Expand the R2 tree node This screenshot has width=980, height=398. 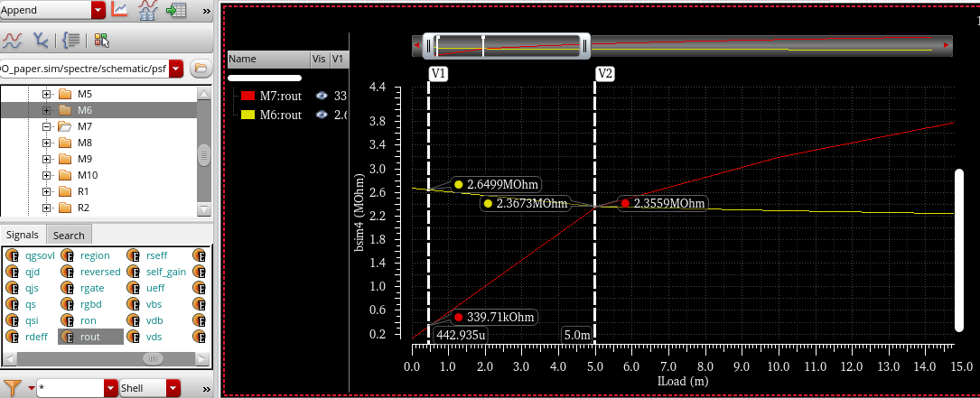click(46, 208)
